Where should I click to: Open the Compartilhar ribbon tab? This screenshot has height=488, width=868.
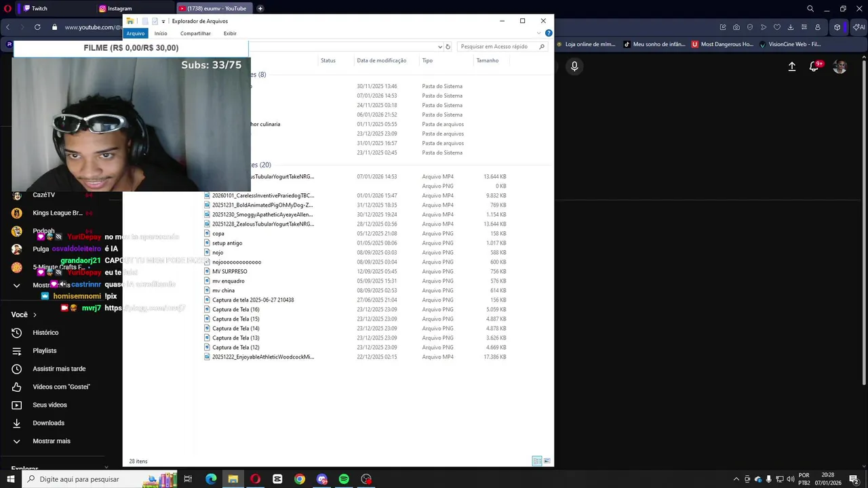(x=195, y=33)
